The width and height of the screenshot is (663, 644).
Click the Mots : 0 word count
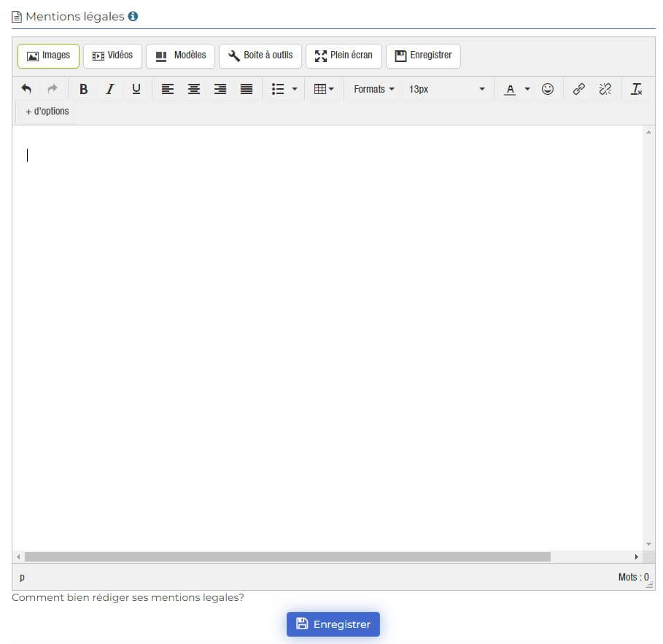point(633,577)
